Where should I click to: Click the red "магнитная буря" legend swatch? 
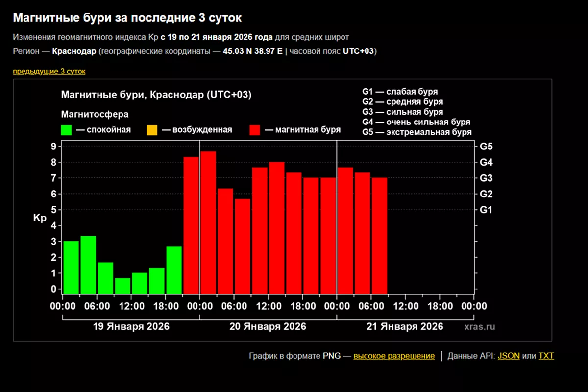[255, 130]
